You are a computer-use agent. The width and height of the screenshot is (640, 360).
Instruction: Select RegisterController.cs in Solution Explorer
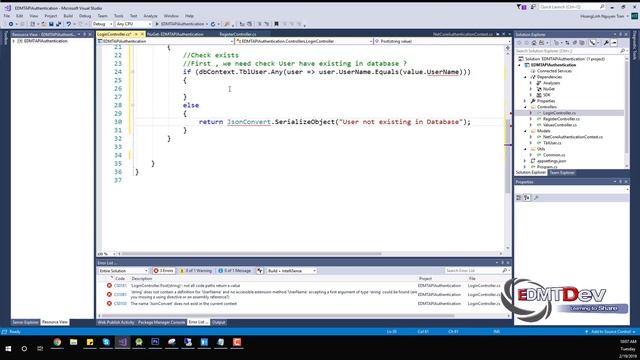pyautogui.click(x=561, y=119)
